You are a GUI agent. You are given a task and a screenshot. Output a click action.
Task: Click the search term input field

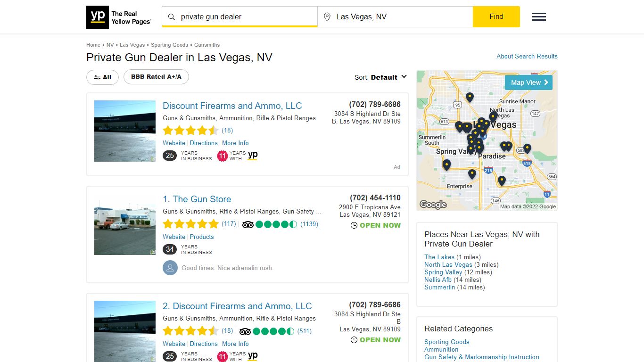coord(240,16)
